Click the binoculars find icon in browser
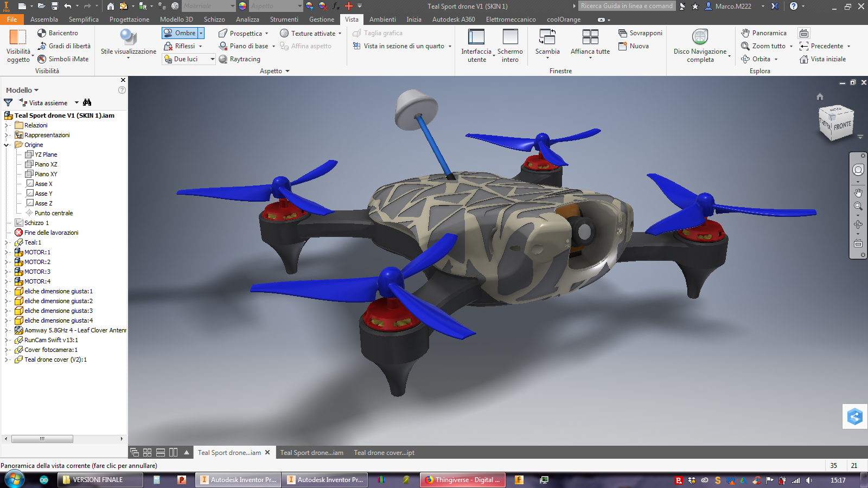 87,102
